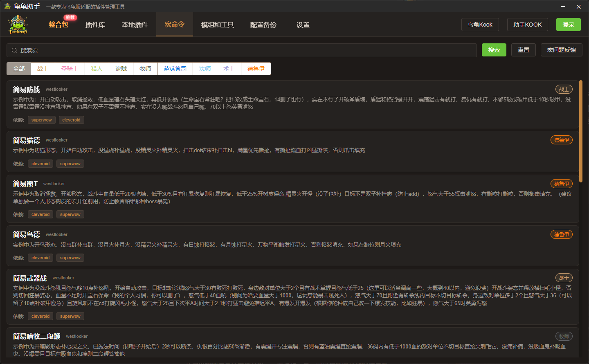The image size is (589, 364).
Task: Click the 牧师 badge on 简易暗牧二段鞭 card
Action: [x=564, y=336]
